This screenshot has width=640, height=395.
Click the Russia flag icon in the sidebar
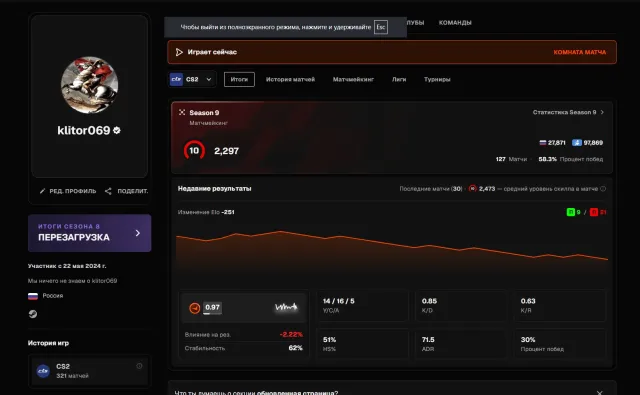[33, 296]
